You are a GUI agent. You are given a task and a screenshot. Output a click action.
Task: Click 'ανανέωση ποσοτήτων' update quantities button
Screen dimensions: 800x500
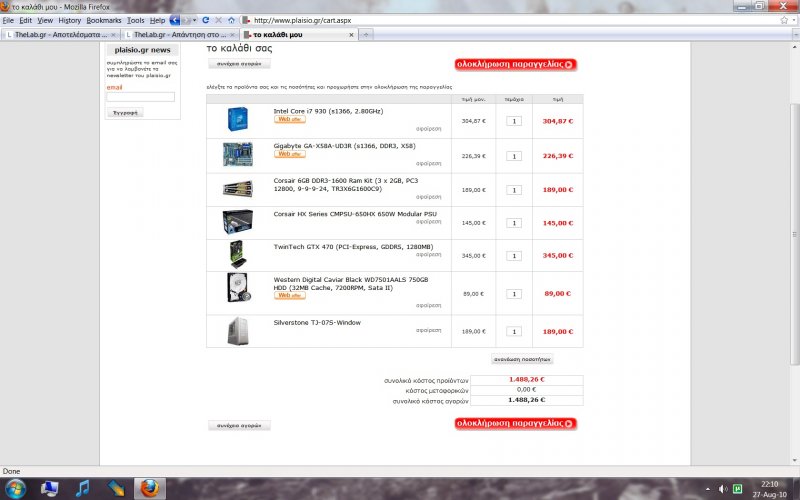[522, 359]
